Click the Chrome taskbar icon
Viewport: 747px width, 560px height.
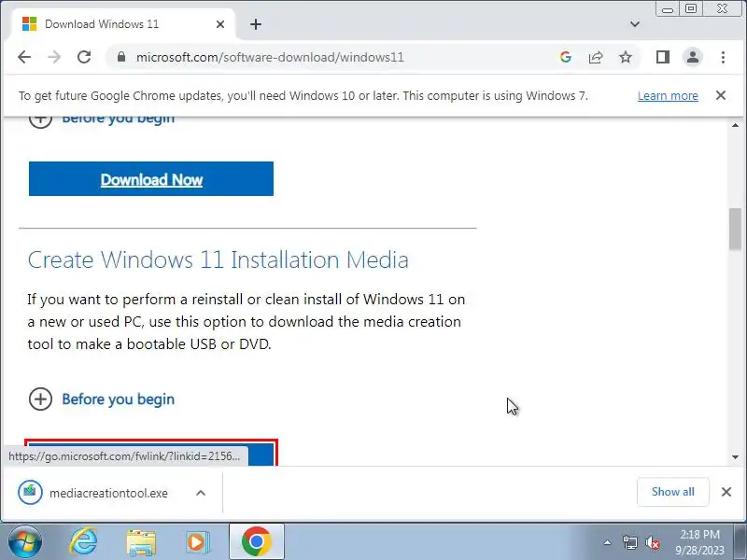click(x=256, y=541)
